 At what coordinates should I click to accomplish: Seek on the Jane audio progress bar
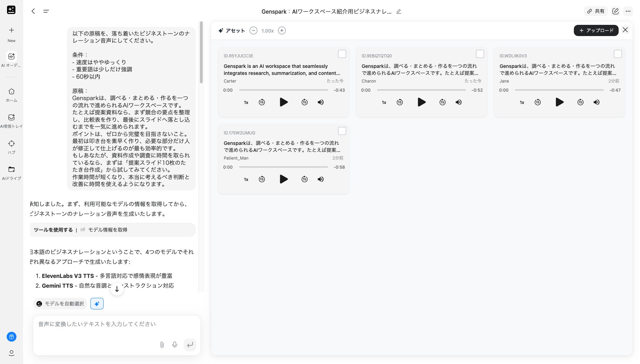click(559, 90)
